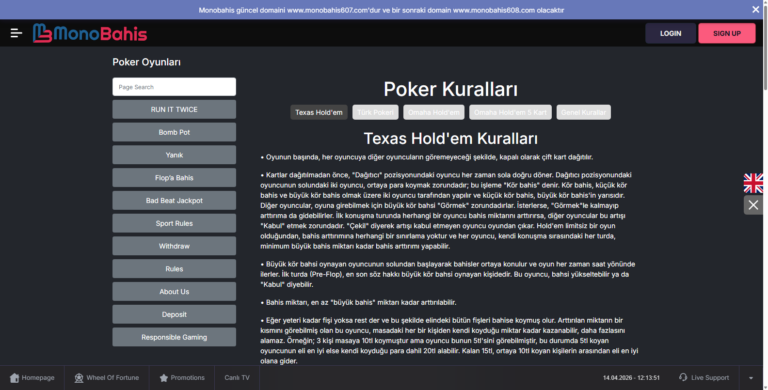Screen dimensions: 768x390
Task: Focus the Page Search field
Action: (x=174, y=87)
